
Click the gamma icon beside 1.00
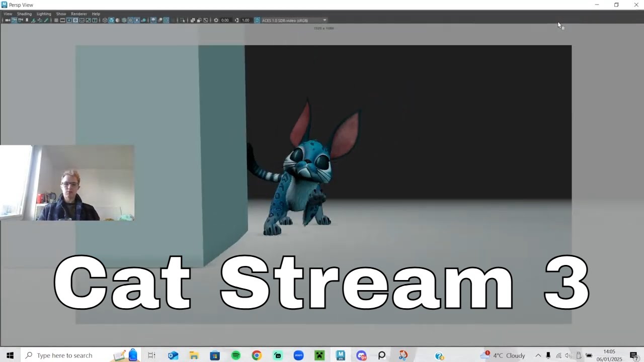[237, 20]
